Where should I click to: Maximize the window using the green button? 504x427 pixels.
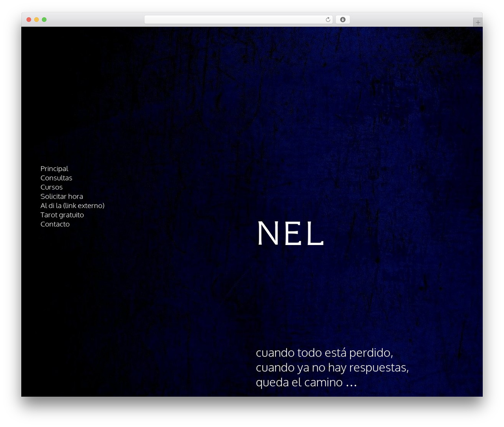pos(44,20)
